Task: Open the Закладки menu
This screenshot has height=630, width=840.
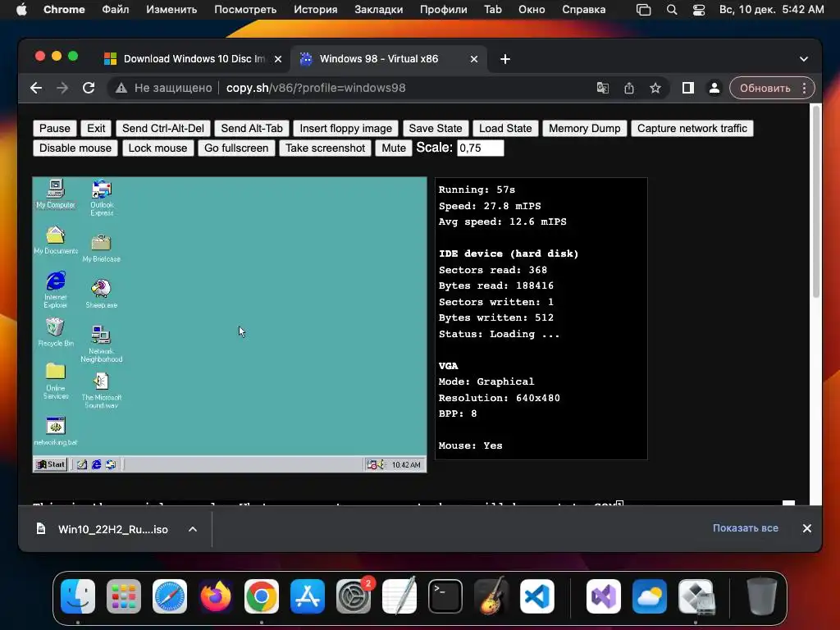Action: [x=378, y=10]
